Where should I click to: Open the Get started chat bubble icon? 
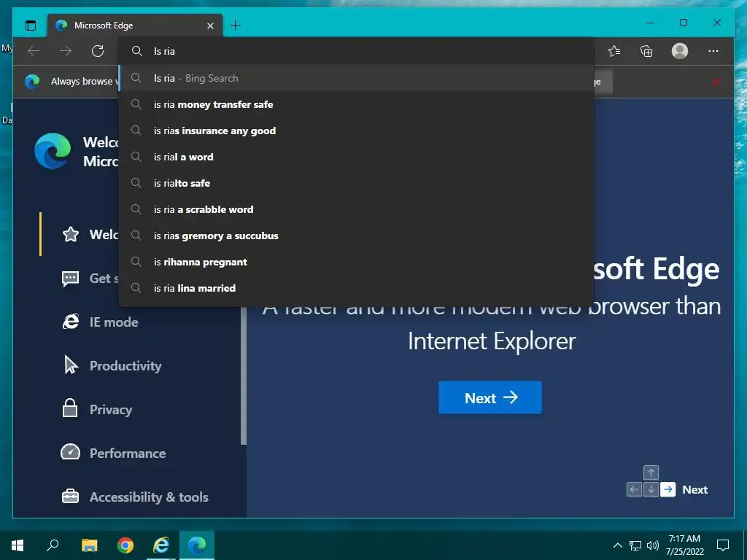pyautogui.click(x=71, y=278)
